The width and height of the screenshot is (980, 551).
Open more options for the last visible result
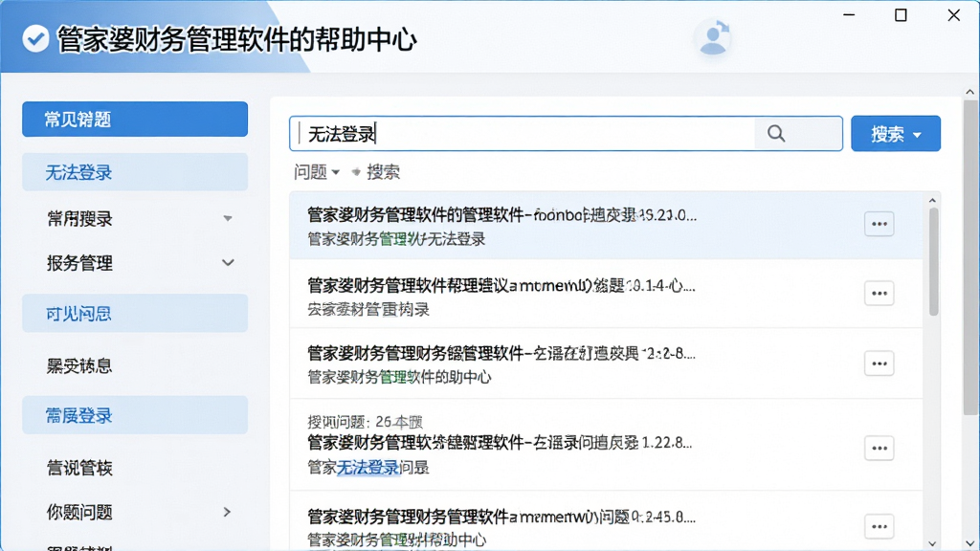coord(880,526)
